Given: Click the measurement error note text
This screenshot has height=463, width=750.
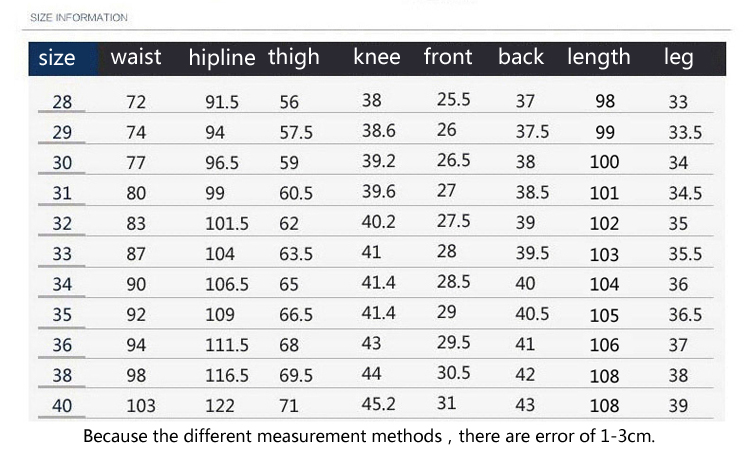Looking at the screenshot, I should (369, 436).
